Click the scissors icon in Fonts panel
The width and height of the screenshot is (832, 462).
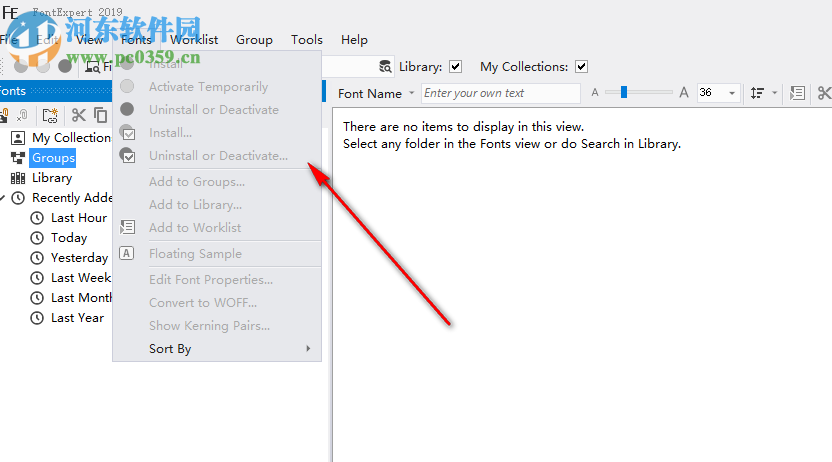coord(79,115)
